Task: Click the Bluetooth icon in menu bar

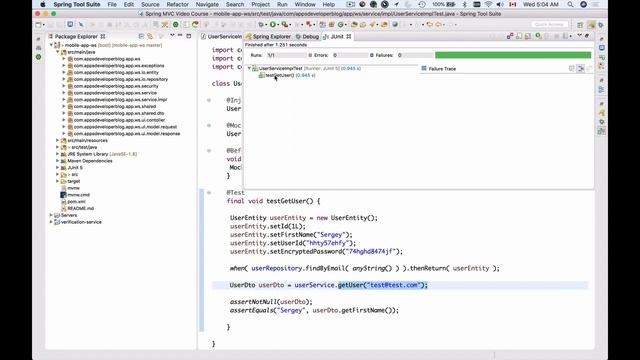Action: tap(464, 4)
